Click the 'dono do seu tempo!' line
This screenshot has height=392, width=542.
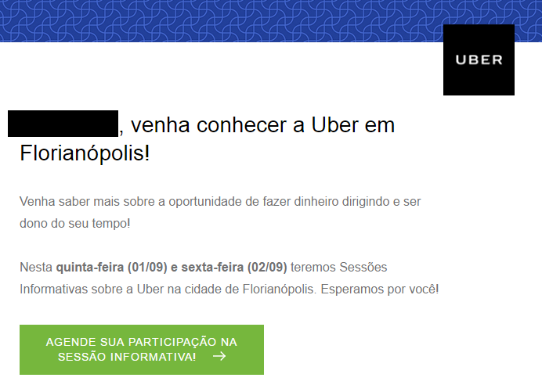click(x=75, y=224)
